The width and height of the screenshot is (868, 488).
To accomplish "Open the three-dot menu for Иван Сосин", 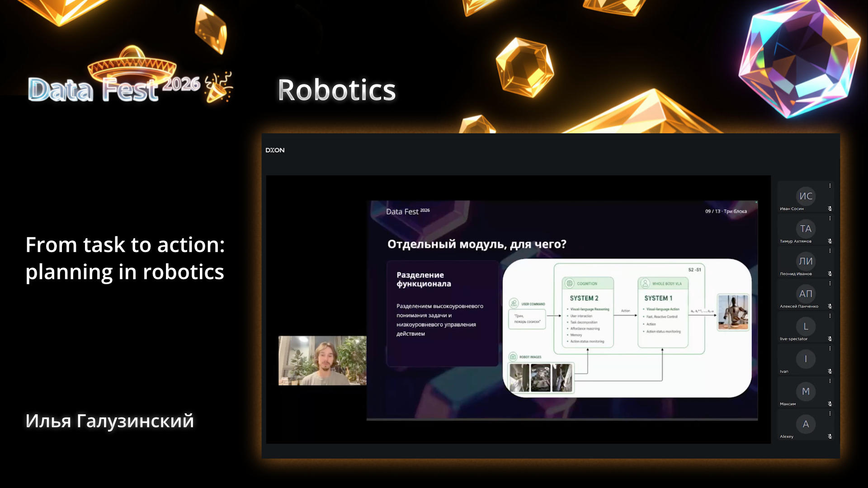I will [x=830, y=186].
